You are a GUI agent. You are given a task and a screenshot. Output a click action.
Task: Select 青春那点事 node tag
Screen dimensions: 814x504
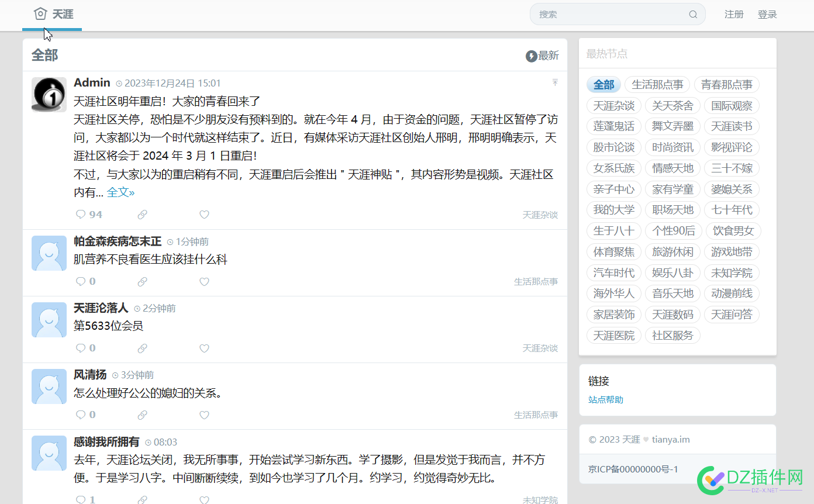coord(726,85)
